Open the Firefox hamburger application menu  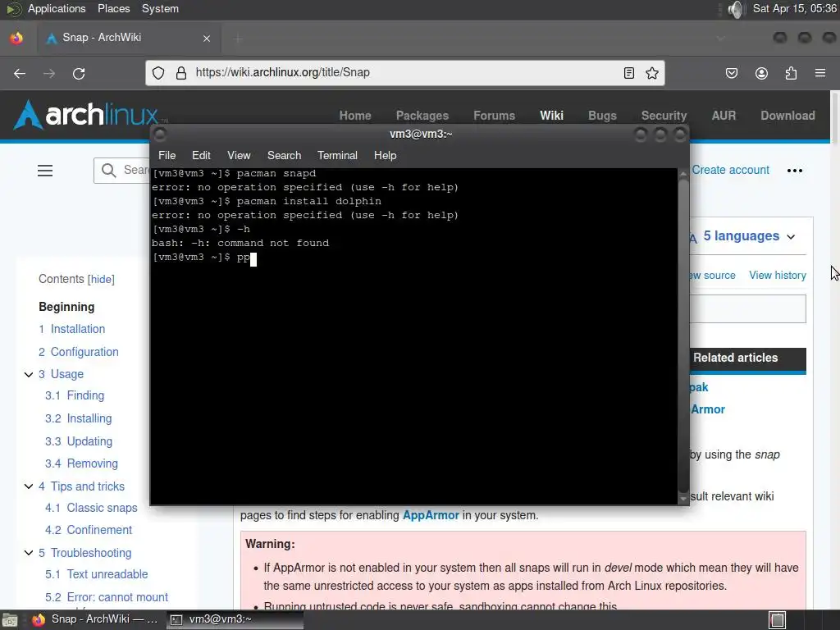[820, 73]
